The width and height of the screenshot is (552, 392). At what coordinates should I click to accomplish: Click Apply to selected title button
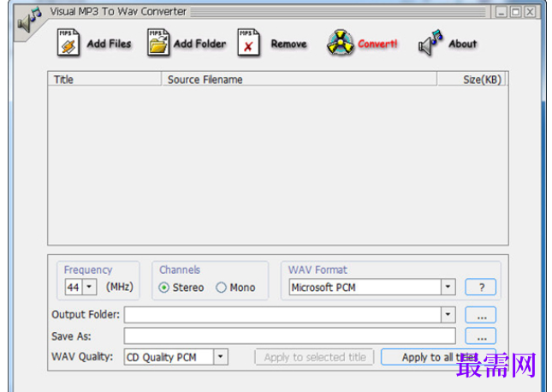(315, 357)
